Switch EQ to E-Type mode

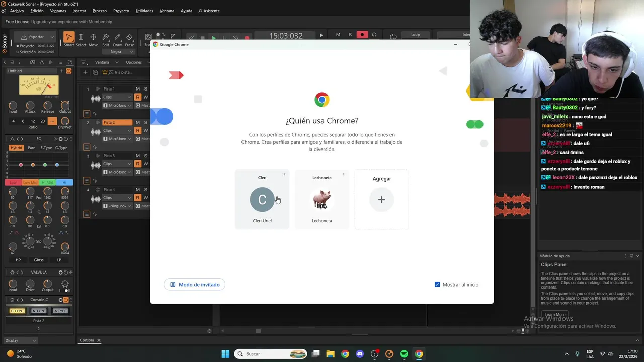(x=46, y=148)
